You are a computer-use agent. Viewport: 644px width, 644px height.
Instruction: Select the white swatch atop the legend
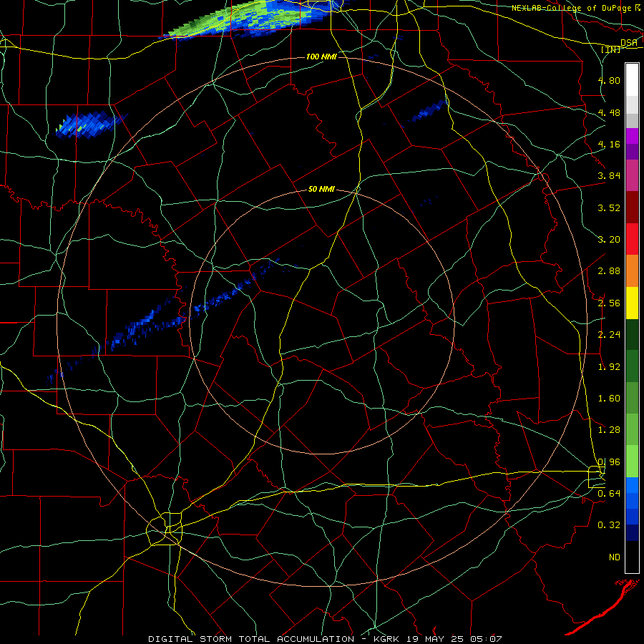pyautogui.click(x=632, y=80)
